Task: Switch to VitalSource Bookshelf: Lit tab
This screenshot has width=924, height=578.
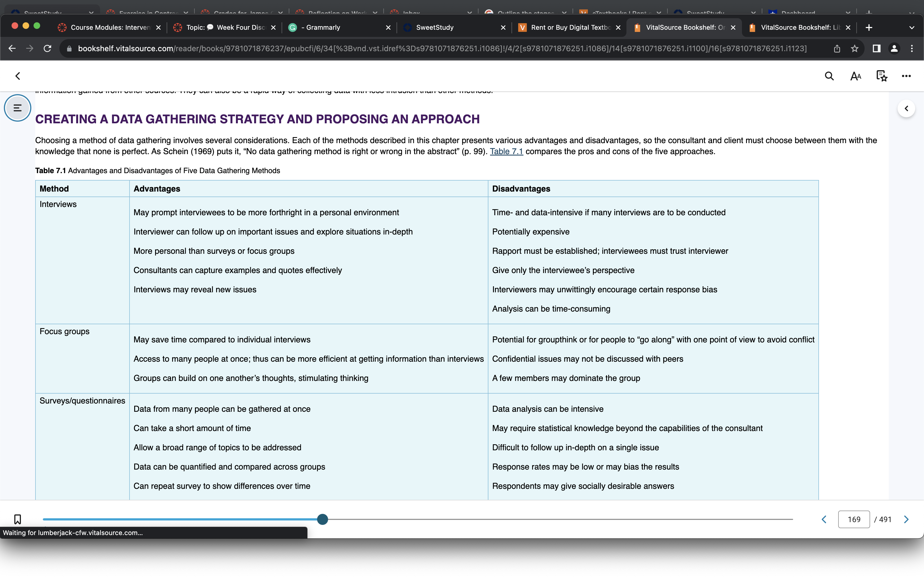Action: [x=799, y=28]
